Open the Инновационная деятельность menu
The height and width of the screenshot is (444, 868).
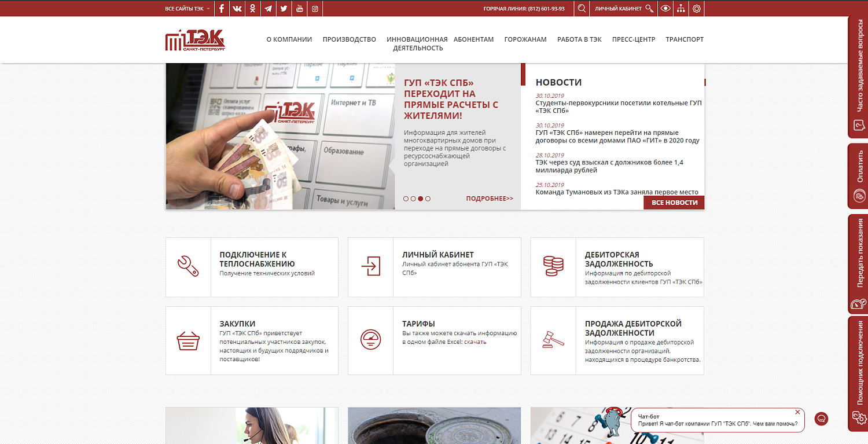click(417, 43)
